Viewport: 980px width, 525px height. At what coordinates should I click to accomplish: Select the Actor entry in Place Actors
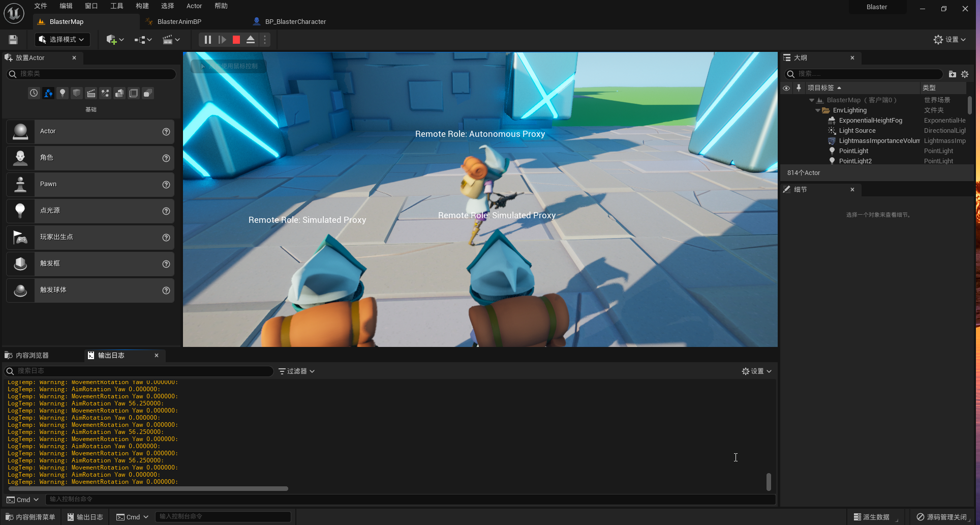click(x=90, y=131)
